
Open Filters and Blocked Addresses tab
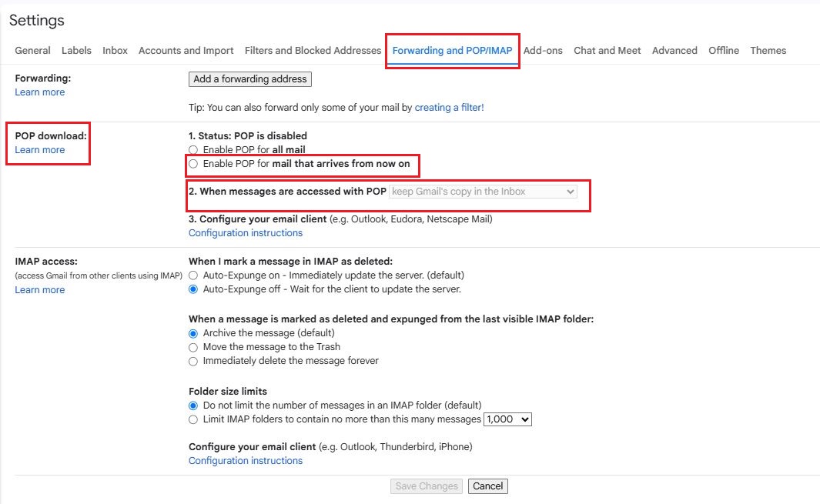313,51
